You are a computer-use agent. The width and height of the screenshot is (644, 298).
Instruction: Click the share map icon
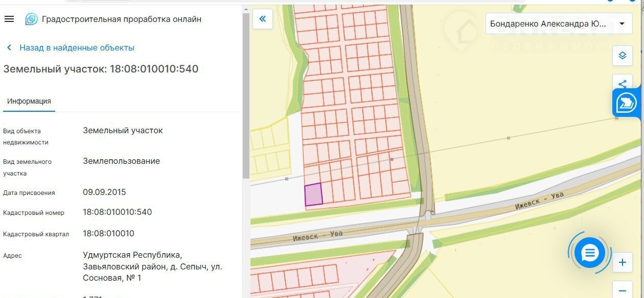tap(622, 84)
